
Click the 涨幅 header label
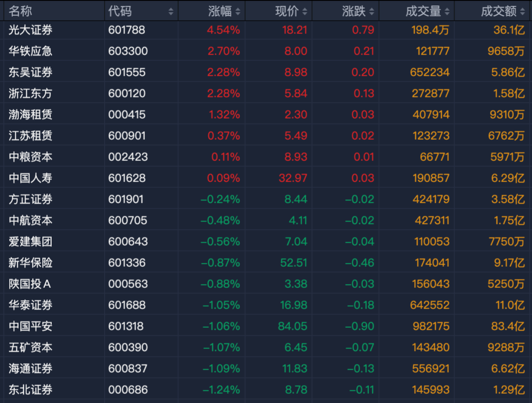coord(220,11)
